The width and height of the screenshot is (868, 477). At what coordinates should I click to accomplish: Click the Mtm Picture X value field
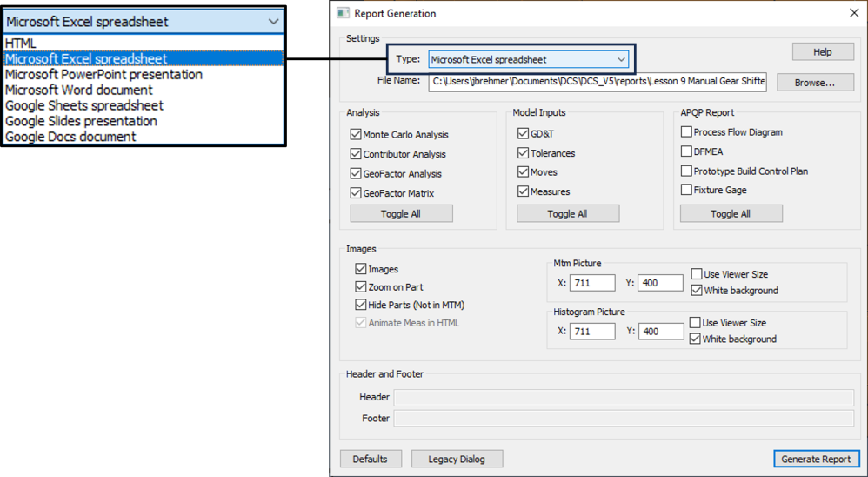pos(592,283)
